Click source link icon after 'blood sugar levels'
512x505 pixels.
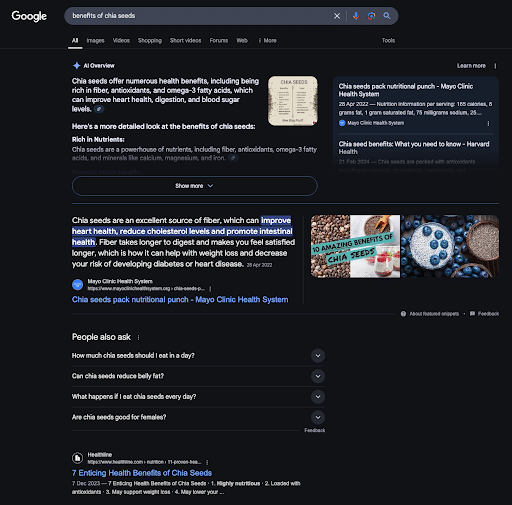[x=99, y=109]
